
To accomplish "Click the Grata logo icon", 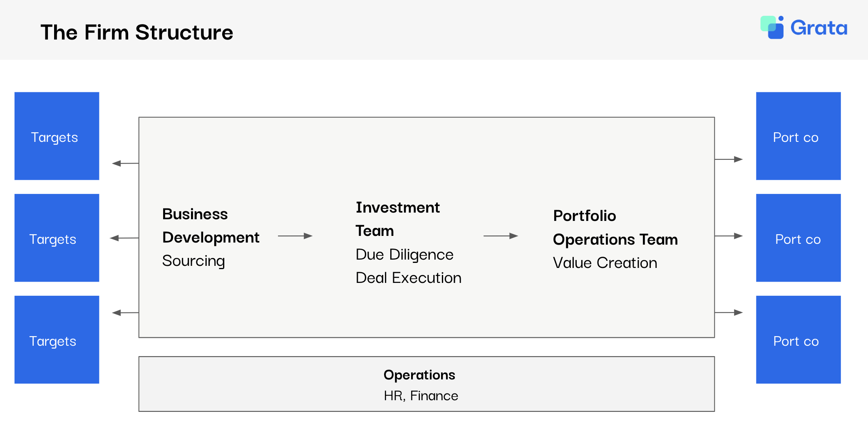I will (772, 27).
